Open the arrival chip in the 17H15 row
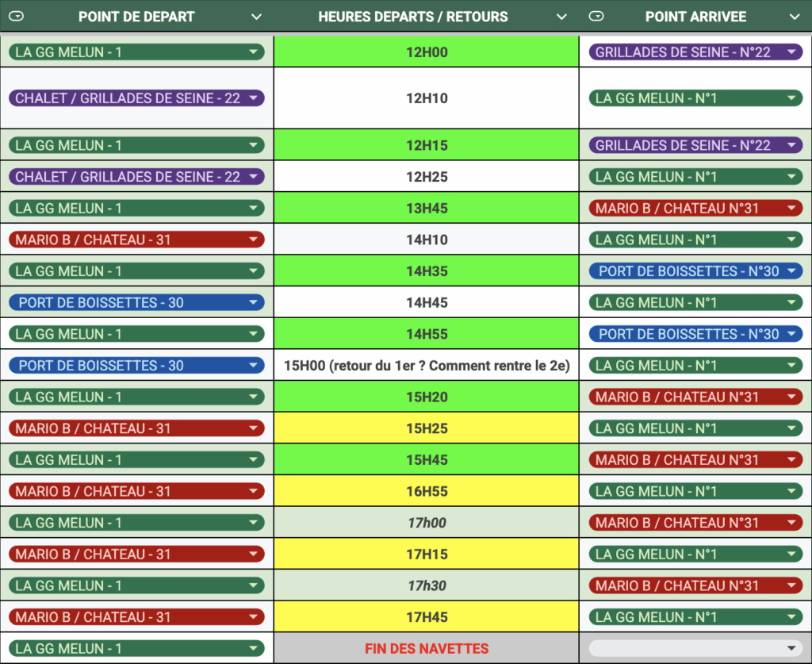This screenshot has width=812, height=664. pyautogui.click(x=695, y=555)
